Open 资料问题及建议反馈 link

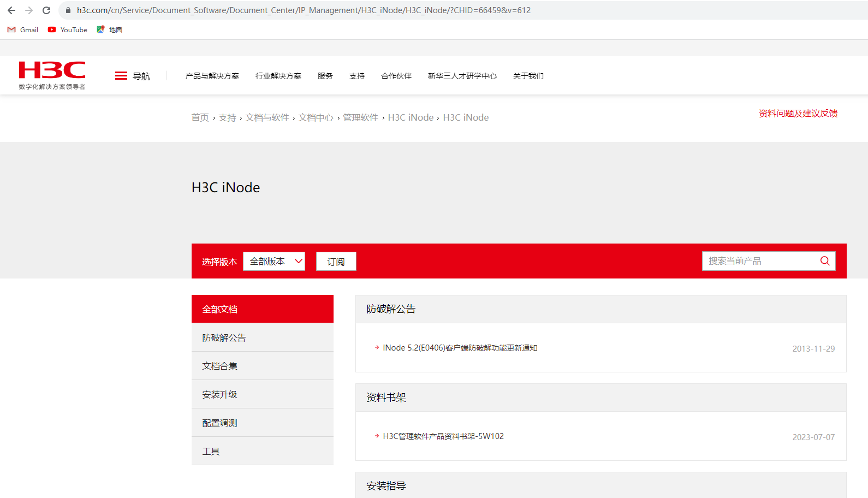[798, 113]
